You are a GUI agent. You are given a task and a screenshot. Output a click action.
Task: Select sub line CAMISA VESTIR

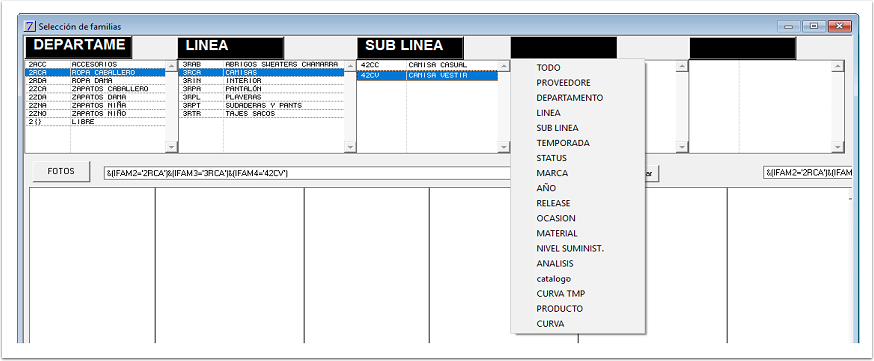coord(427,76)
